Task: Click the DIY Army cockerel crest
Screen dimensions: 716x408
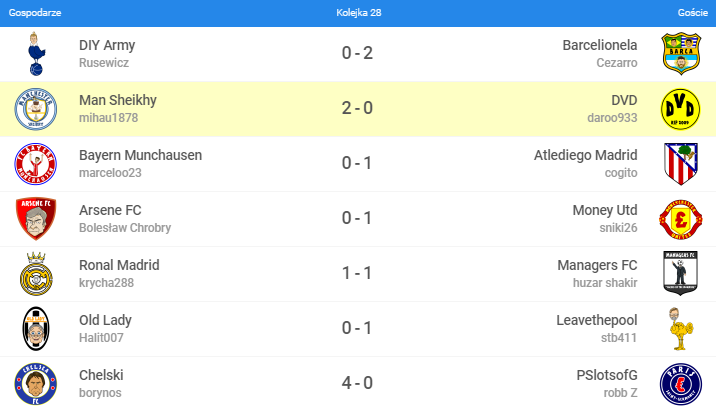Action: click(x=36, y=54)
